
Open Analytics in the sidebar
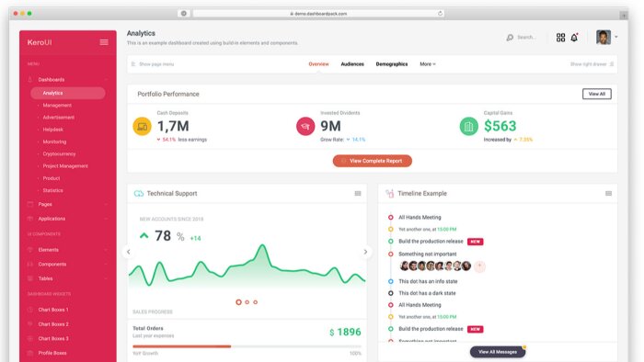68,93
